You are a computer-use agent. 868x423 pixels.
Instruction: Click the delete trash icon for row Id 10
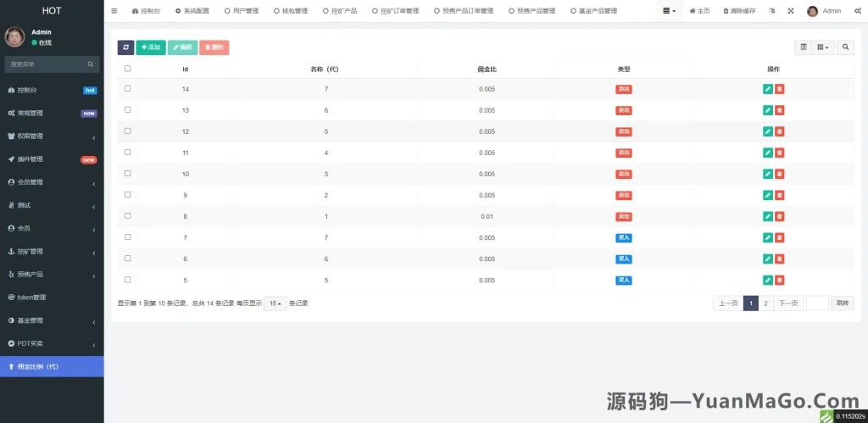click(780, 174)
